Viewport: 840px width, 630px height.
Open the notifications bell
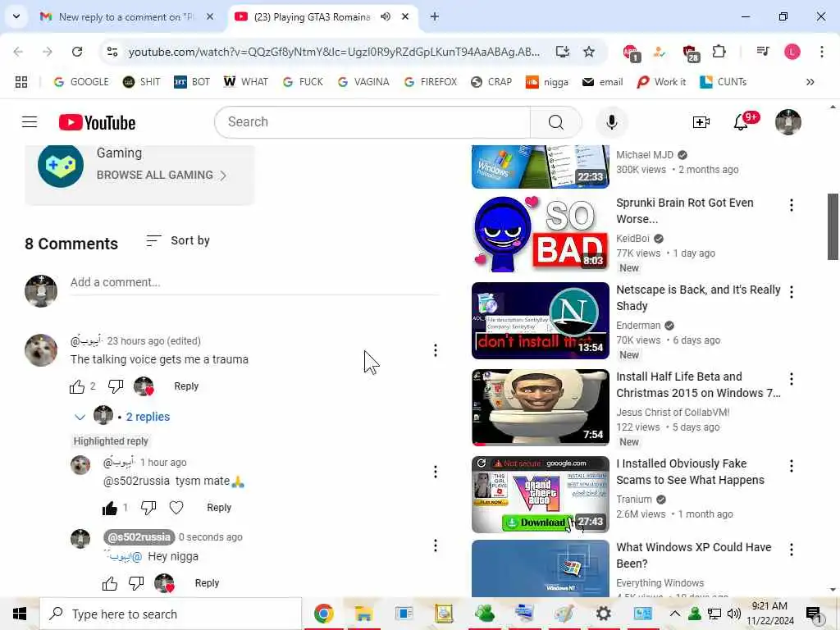coord(741,122)
